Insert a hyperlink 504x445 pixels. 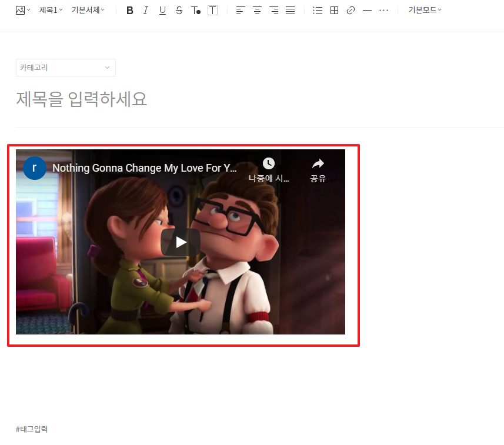[x=351, y=11]
